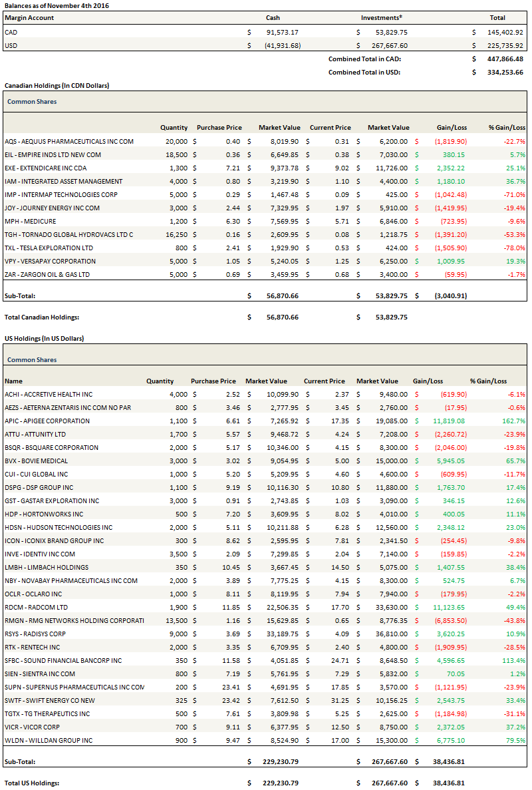The image size is (532, 790).
Task: Select the Combined Total in USD amount 334,253.66
Action: 506,72
